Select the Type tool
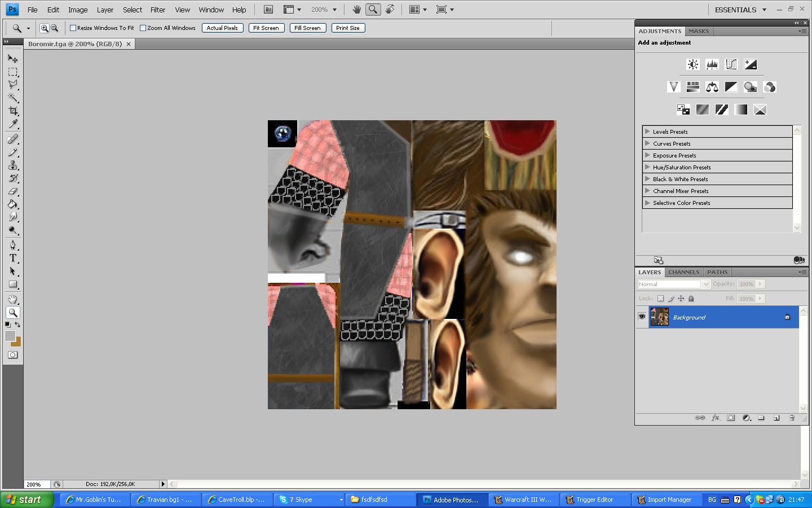This screenshot has height=508, width=812. tap(13, 258)
